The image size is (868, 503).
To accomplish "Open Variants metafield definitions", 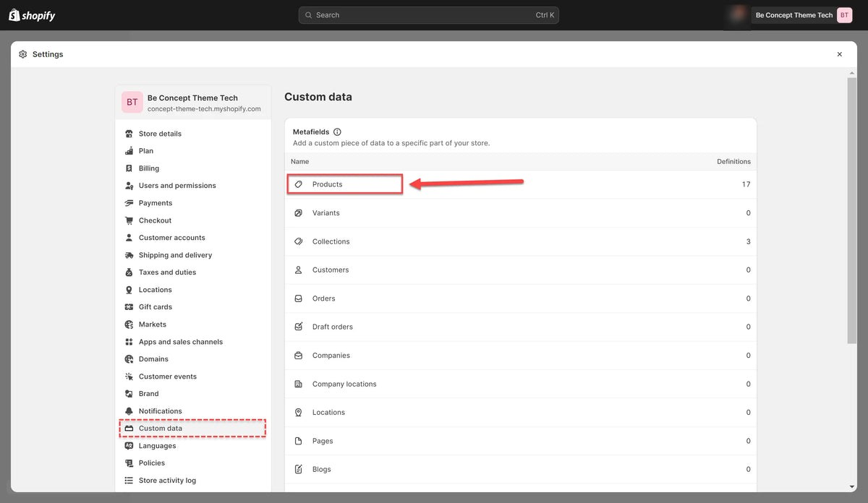I will tap(521, 213).
